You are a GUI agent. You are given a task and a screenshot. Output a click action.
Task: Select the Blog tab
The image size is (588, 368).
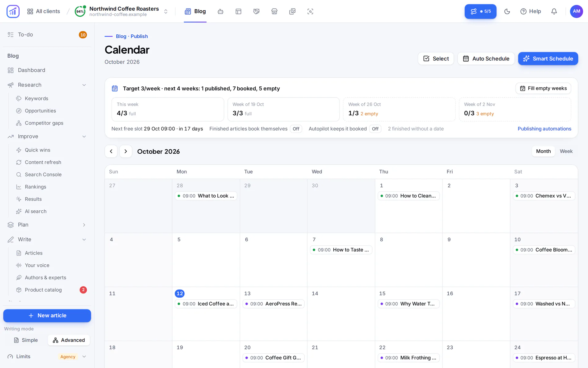click(x=195, y=11)
